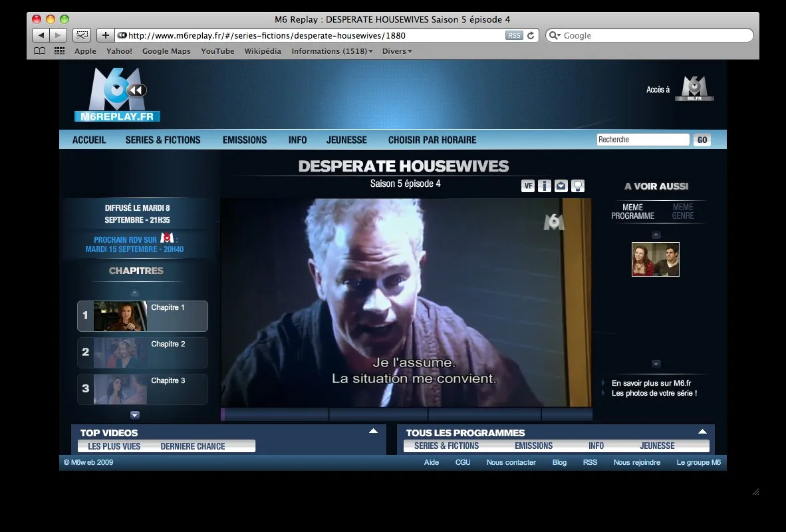Open the ACCUEIL menu item

coord(89,140)
